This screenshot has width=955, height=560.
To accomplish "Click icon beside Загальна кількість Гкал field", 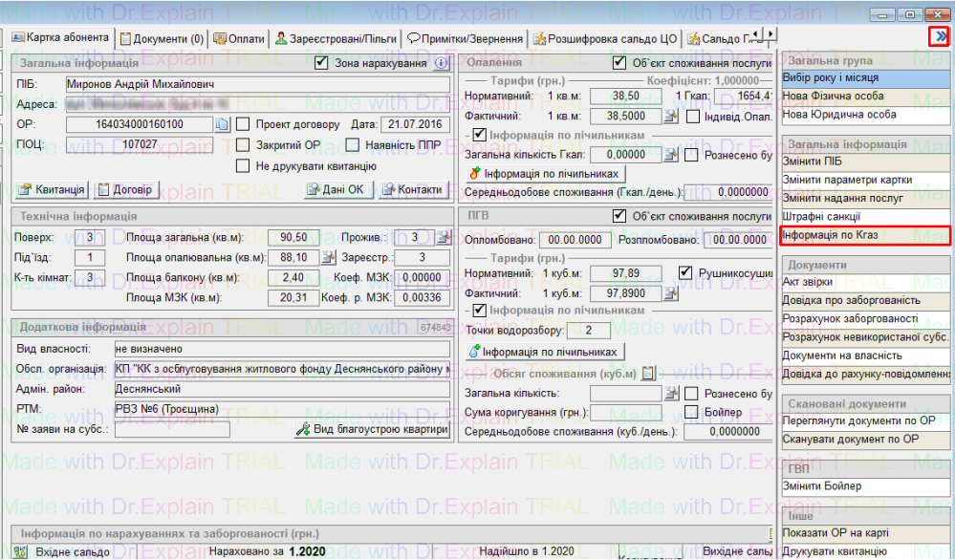I will (x=671, y=155).
